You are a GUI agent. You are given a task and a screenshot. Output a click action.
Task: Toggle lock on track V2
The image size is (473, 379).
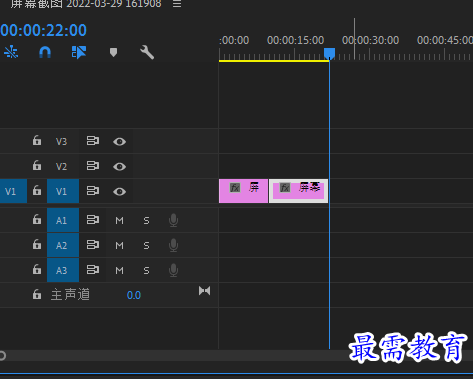click(37, 166)
